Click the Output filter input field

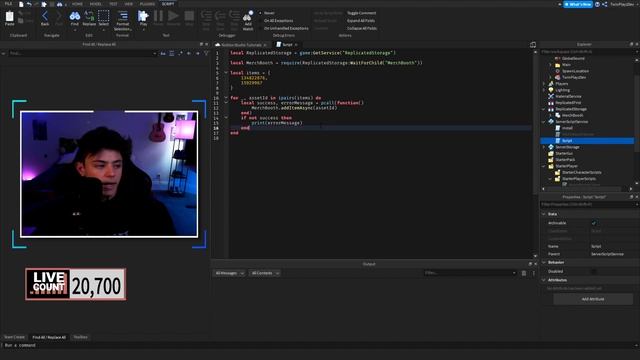click(470, 273)
